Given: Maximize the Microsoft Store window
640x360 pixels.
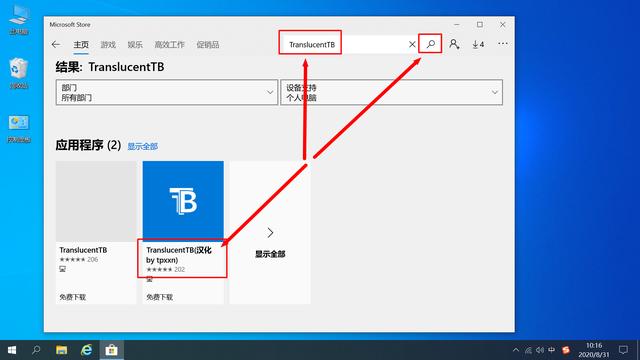Looking at the screenshot, I should (480, 24).
